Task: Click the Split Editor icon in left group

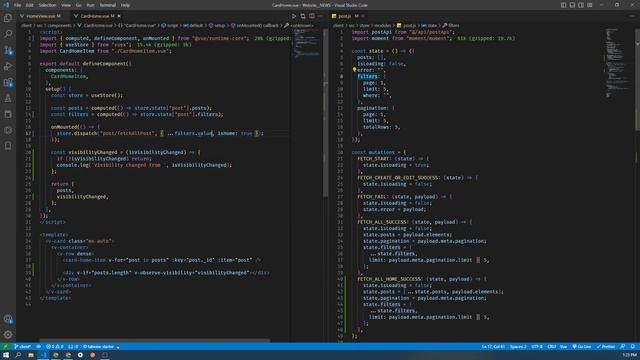Action: (x=312, y=16)
